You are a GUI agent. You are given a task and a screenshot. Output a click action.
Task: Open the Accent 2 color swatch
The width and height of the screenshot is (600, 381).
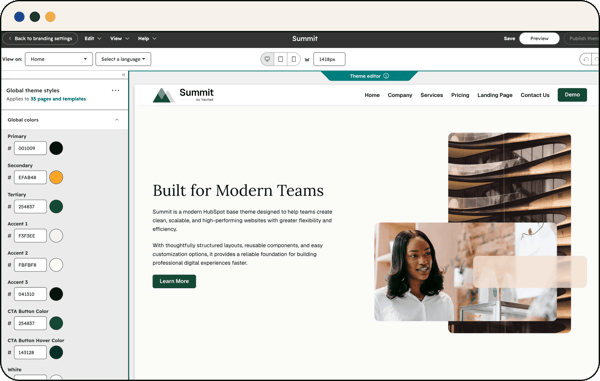pyautogui.click(x=56, y=265)
